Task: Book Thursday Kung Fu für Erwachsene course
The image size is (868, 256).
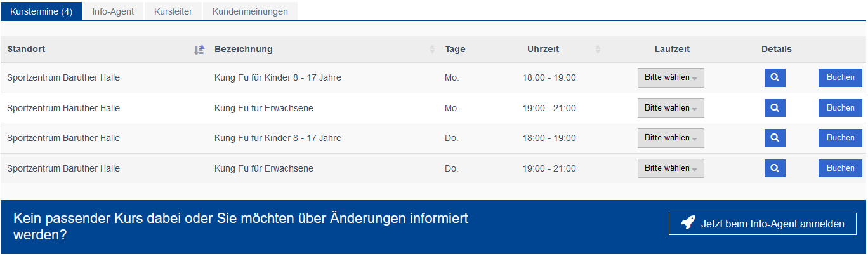Action: (840, 168)
